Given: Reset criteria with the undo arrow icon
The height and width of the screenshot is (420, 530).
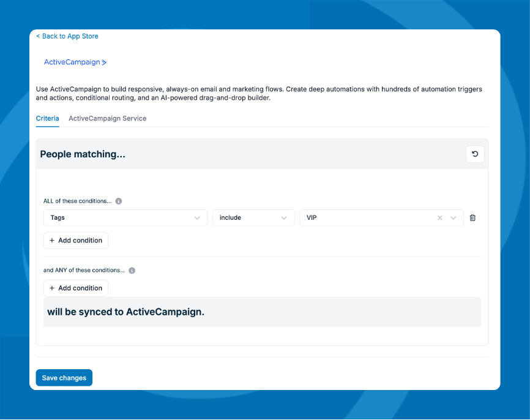Looking at the screenshot, I should click(475, 154).
